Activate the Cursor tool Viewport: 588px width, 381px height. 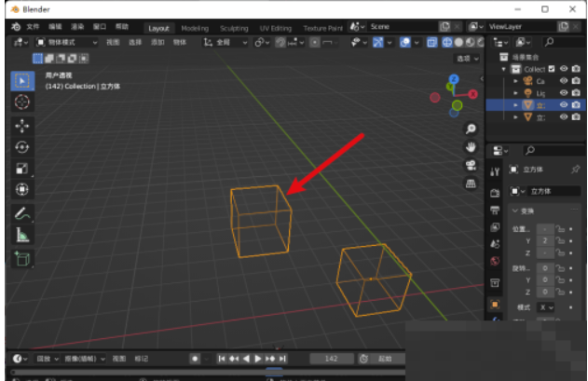(x=22, y=102)
